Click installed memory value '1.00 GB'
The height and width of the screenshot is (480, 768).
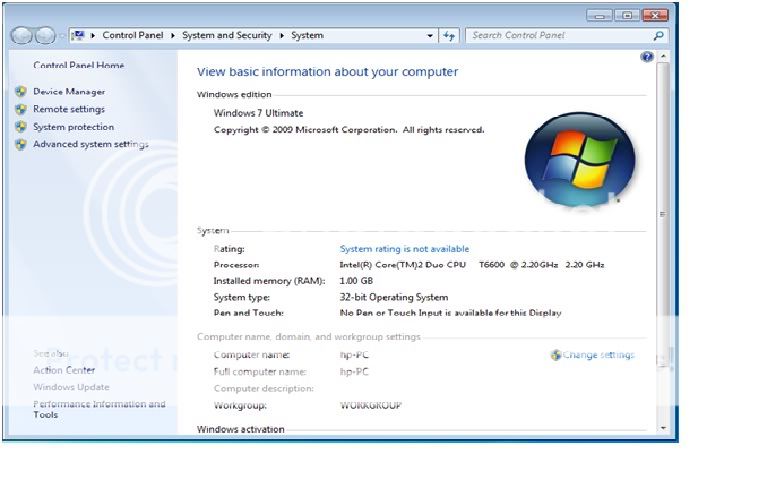(x=356, y=281)
